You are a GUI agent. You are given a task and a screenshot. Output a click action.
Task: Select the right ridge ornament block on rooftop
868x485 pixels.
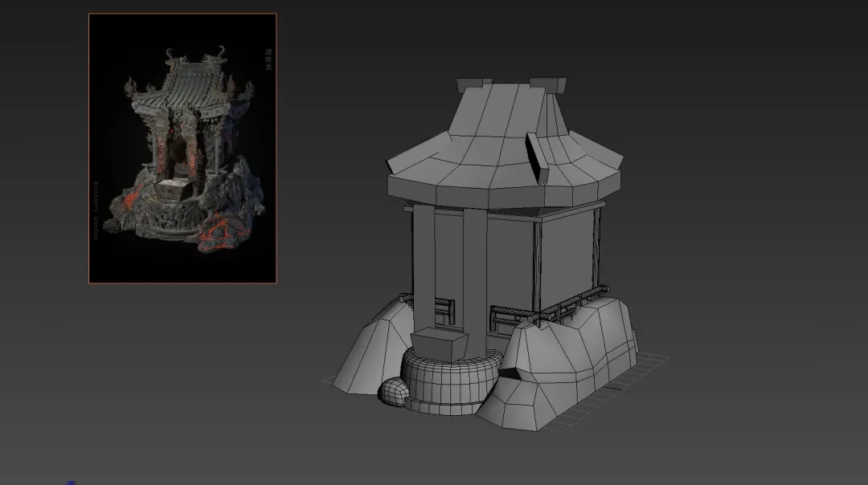(548, 84)
